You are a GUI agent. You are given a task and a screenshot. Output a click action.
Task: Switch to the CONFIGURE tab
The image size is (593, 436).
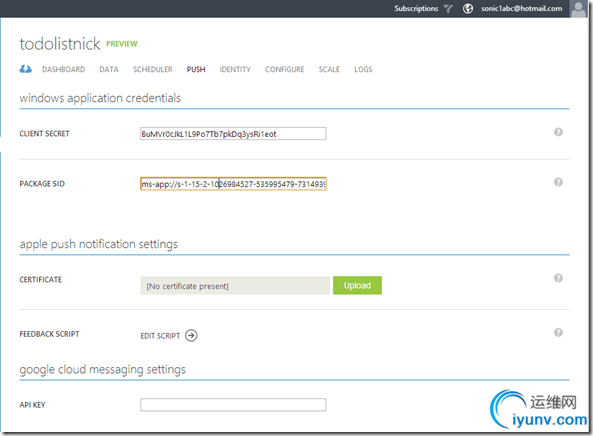coord(285,70)
